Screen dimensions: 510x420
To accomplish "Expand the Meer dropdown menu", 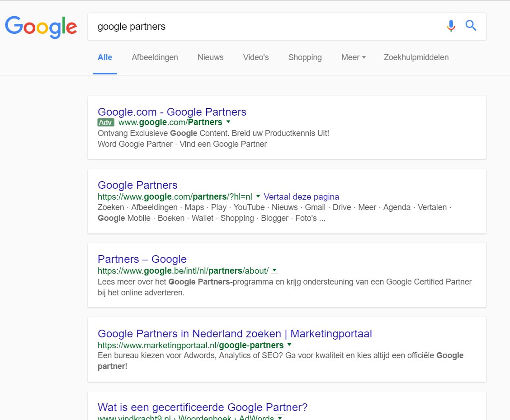I will pos(354,57).
